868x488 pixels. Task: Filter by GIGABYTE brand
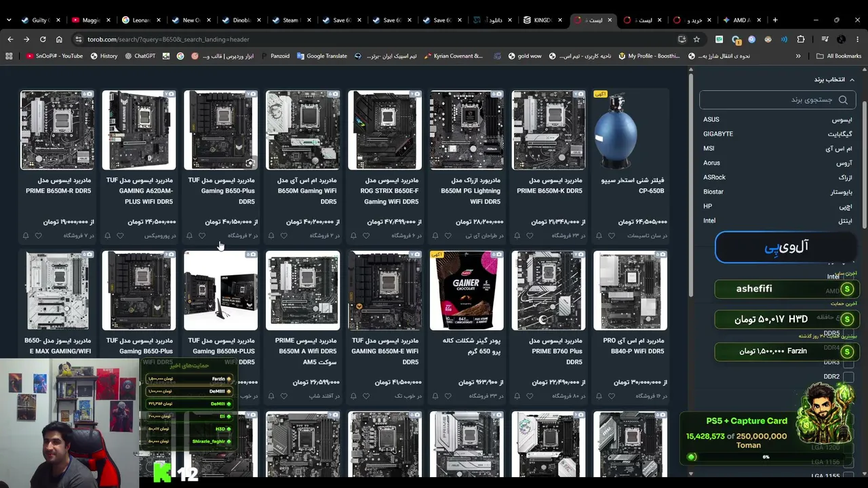pyautogui.click(x=777, y=134)
